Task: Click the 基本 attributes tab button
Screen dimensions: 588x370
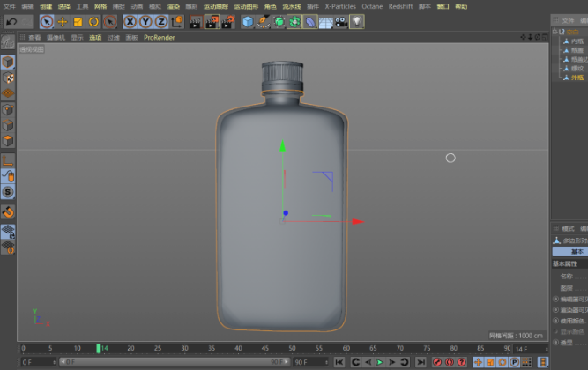Action: [x=577, y=251]
